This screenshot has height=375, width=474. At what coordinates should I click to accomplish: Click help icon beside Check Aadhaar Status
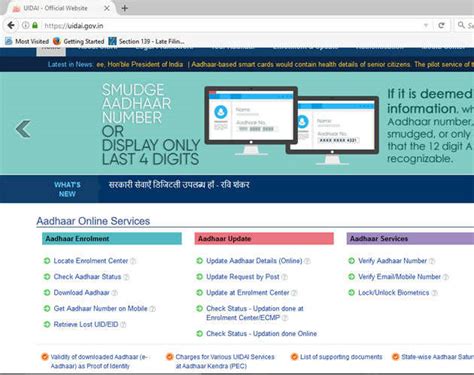click(126, 277)
